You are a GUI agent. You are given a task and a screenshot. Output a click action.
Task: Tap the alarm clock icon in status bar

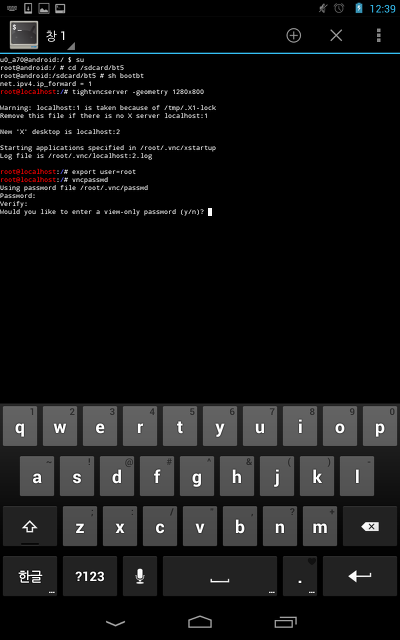coord(339,8)
